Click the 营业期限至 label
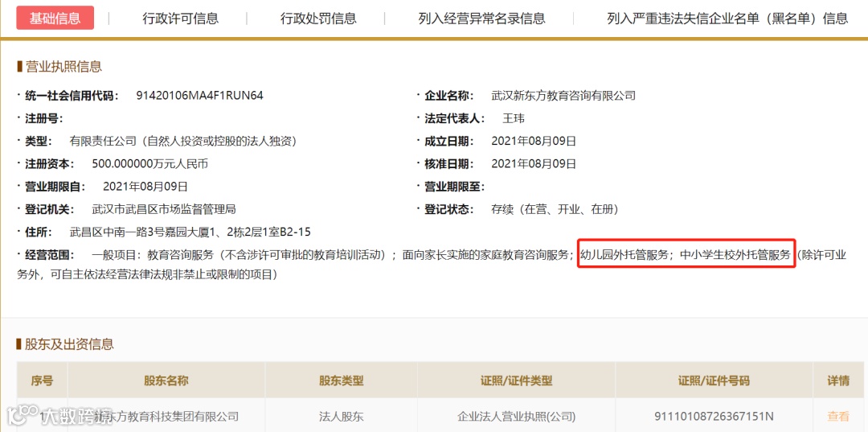 [454, 187]
